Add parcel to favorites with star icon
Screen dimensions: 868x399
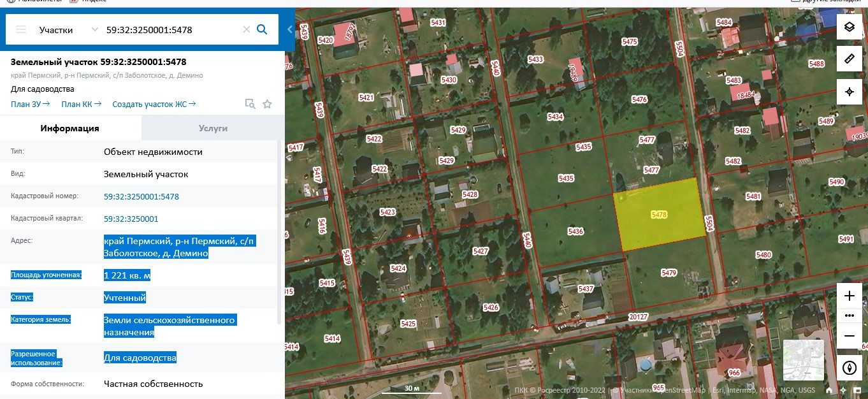point(267,104)
